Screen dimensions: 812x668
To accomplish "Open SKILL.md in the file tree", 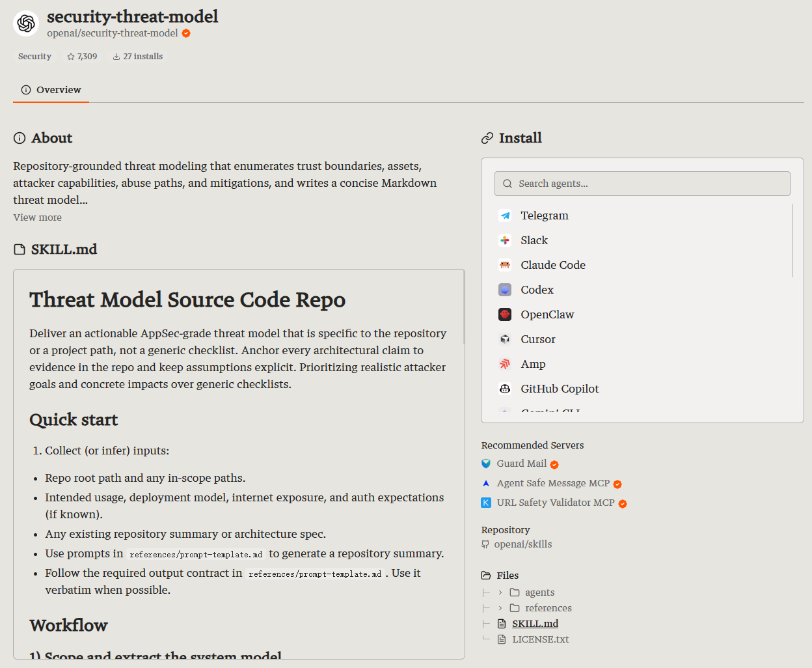I will [535, 624].
